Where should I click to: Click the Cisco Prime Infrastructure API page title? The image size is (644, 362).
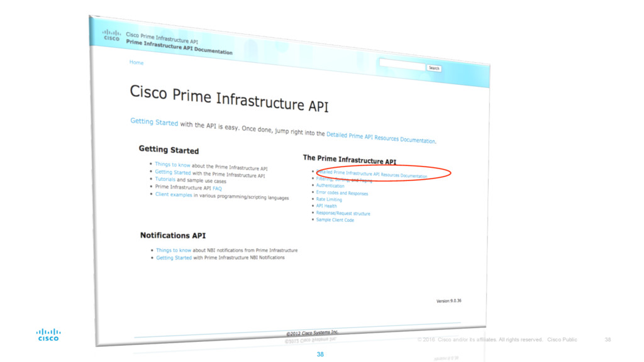tap(229, 99)
